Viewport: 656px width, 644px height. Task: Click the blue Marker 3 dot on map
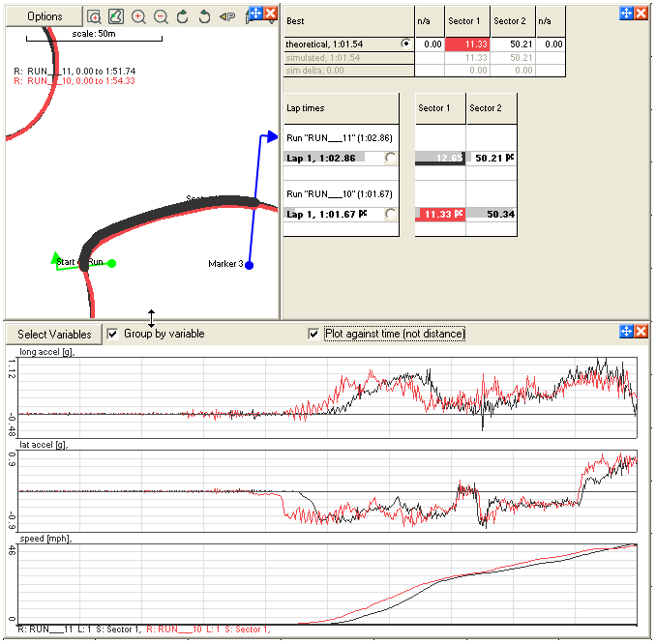[x=249, y=265]
